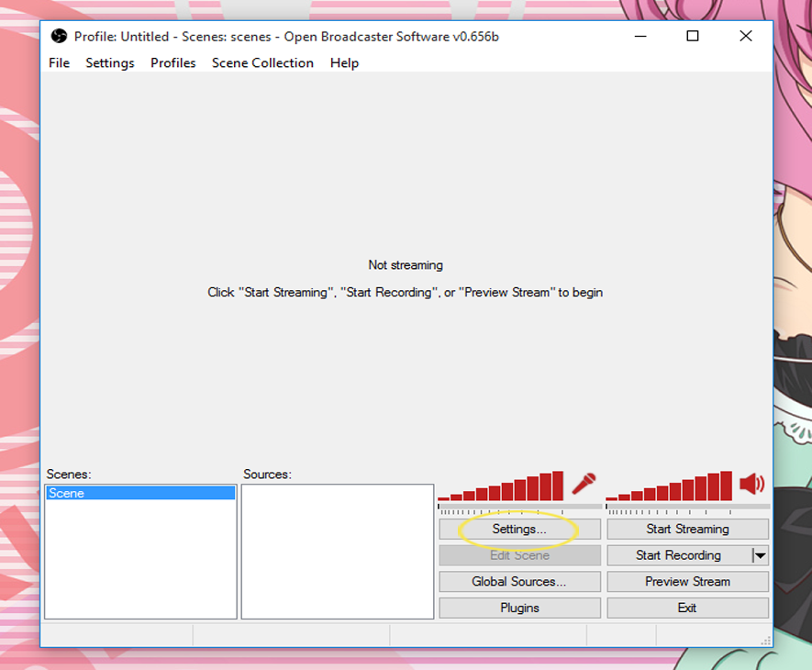Click Start Recording
This screenshot has width=812, height=670.
click(x=678, y=555)
